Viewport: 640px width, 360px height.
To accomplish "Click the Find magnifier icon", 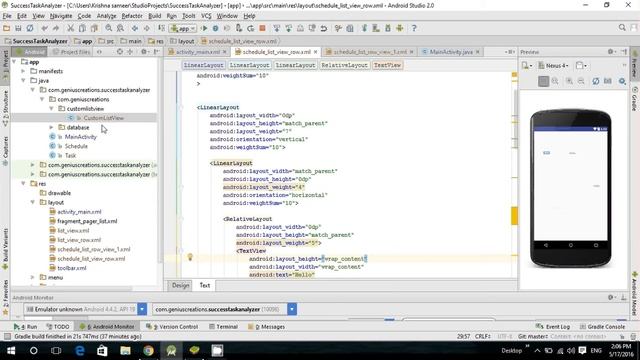I will point(109,28).
